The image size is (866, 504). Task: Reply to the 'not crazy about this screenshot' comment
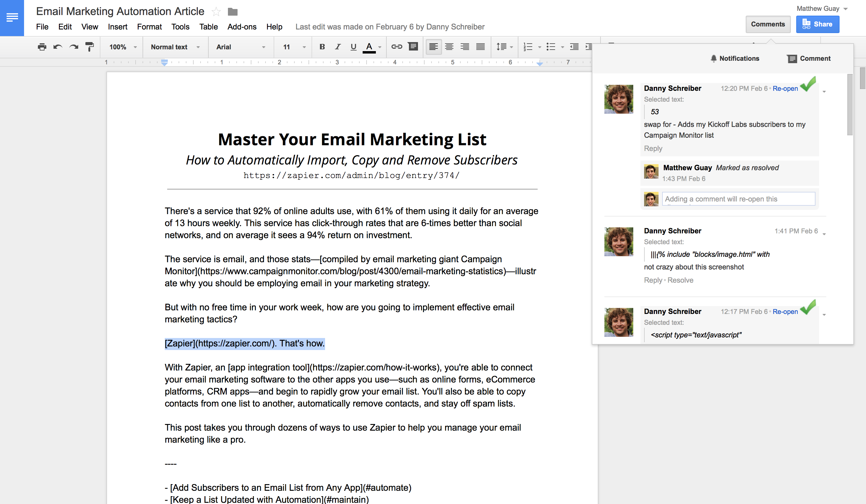[653, 280]
